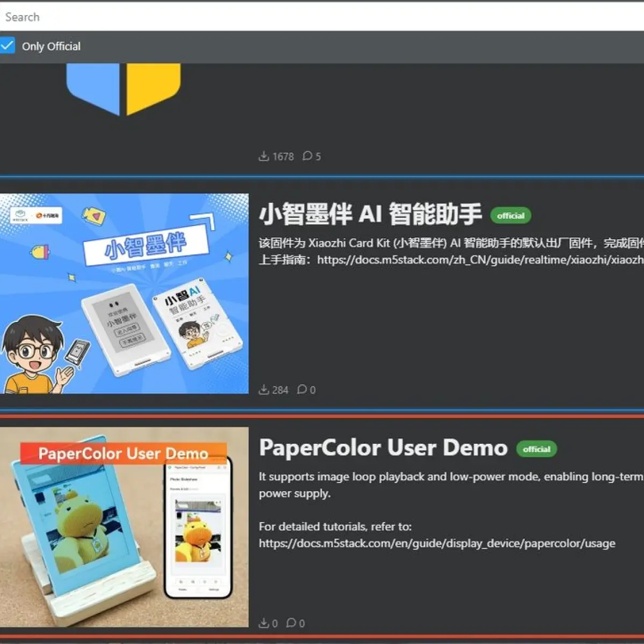Open the 小智墨伴 AI 智能助手 title

tap(370, 214)
